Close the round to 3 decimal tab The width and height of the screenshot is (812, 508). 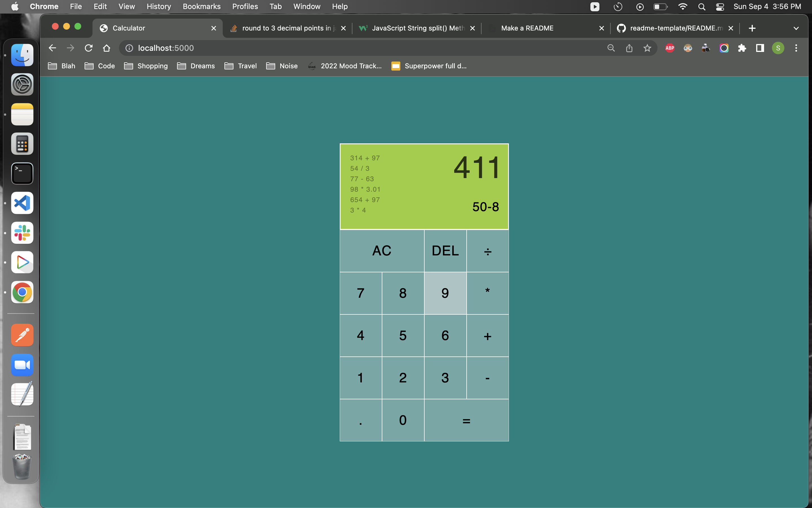pos(343,28)
